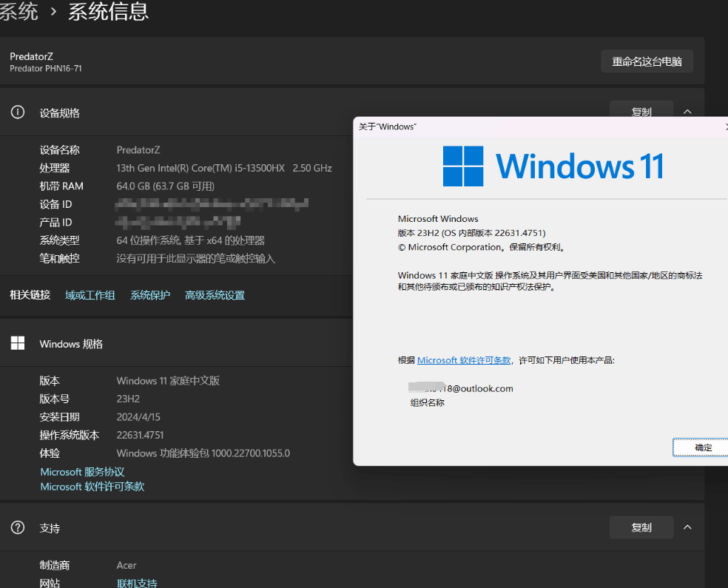Click the Microsoft Windows line in About dialog
Image resolution: width=728 pixels, height=588 pixels.
[x=438, y=219]
